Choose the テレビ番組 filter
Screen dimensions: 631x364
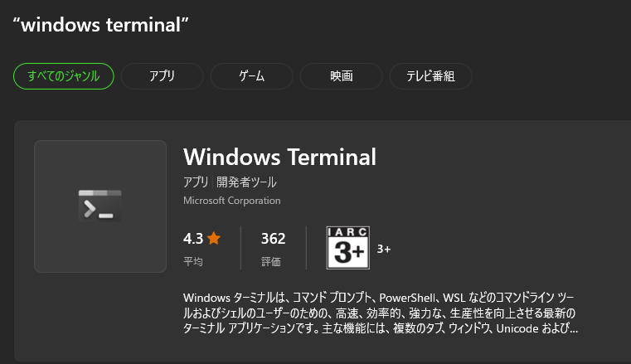[x=430, y=76]
